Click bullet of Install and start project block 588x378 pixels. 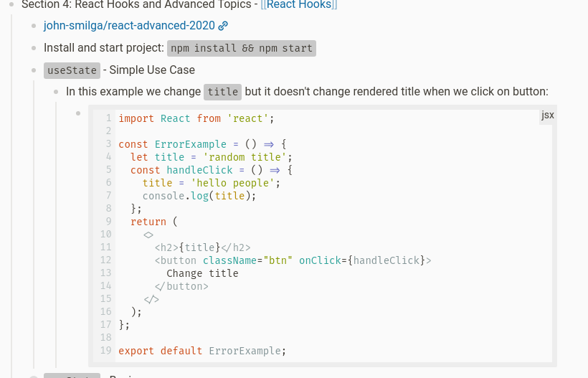point(34,48)
